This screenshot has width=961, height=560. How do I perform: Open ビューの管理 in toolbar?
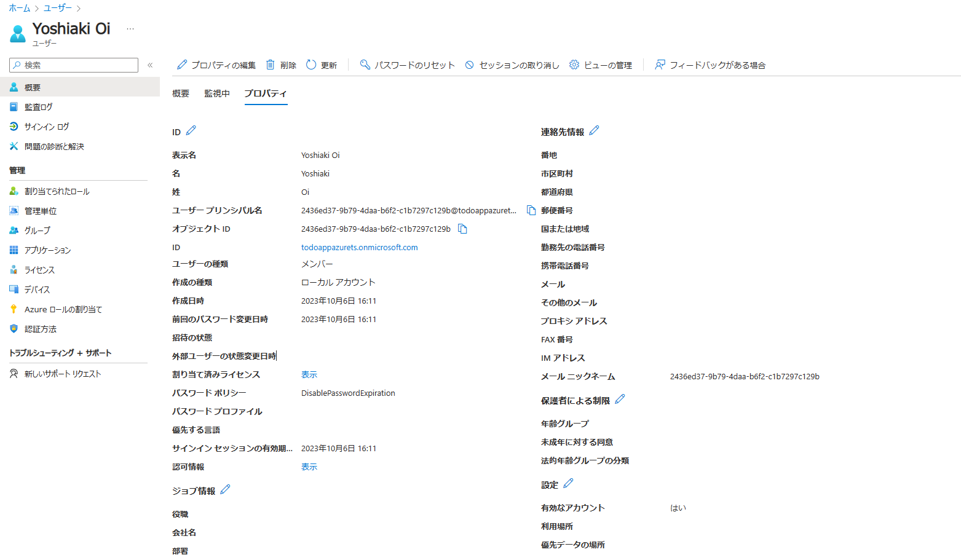click(x=601, y=65)
